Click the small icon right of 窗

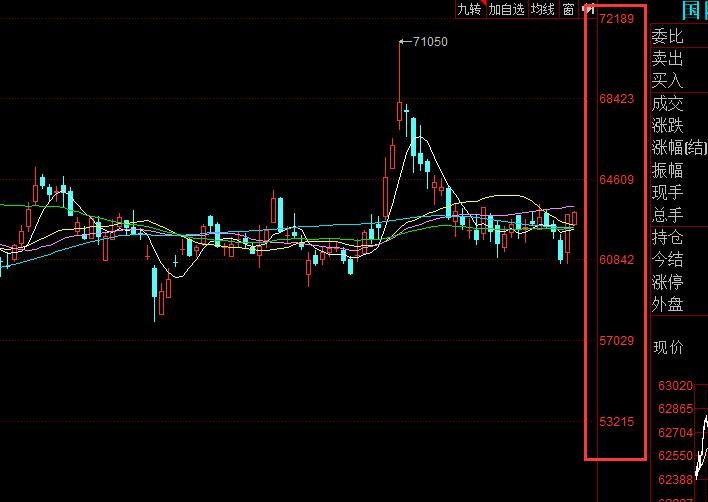(x=586, y=9)
